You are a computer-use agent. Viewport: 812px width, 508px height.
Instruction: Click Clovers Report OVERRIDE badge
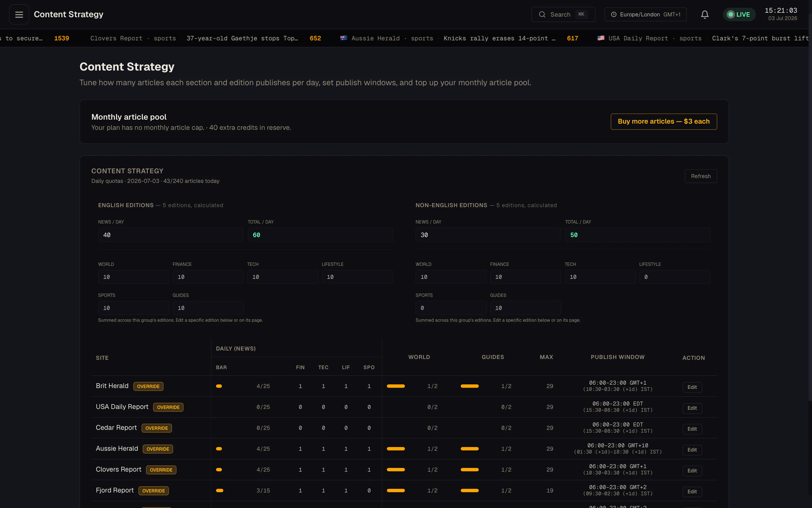pyautogui.click(x=161, y=470)
